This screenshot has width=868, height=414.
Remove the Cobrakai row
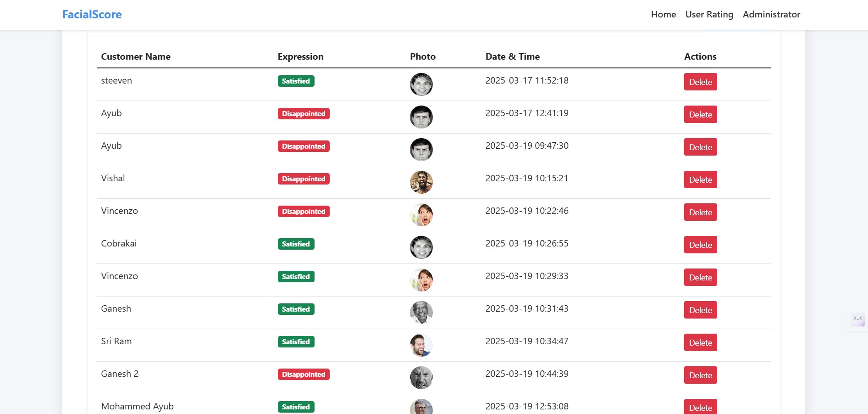tap(700, 245)
